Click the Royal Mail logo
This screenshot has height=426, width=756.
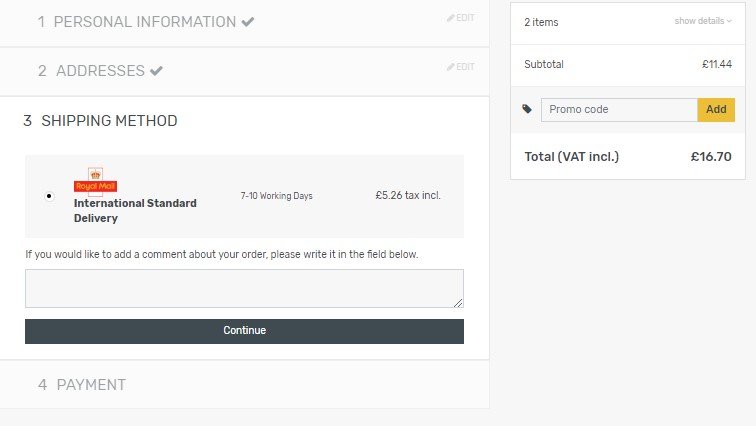pos(95,180)
